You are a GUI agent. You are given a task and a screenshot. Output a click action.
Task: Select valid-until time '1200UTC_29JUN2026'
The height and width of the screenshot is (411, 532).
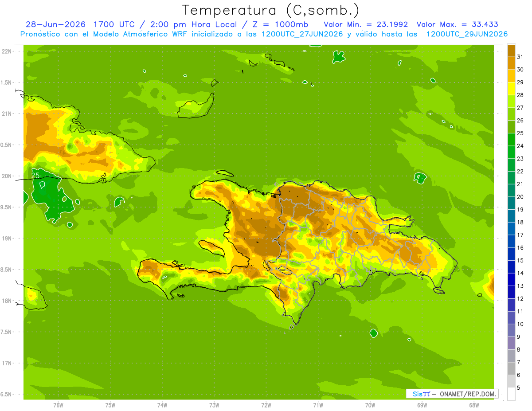467,34
